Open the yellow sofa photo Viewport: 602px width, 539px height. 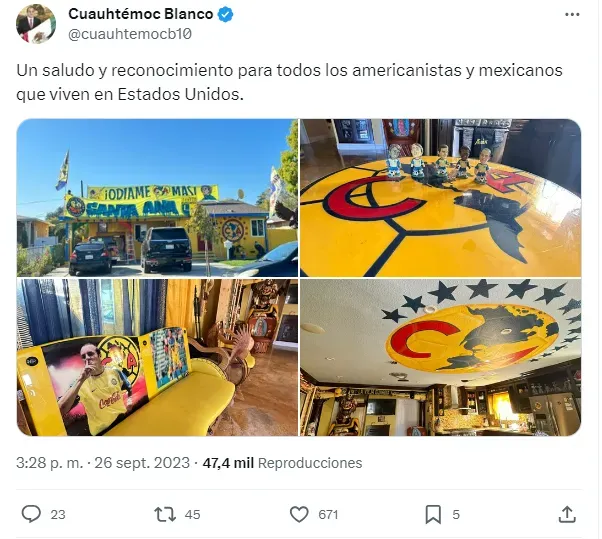click(x=157, y=357)
